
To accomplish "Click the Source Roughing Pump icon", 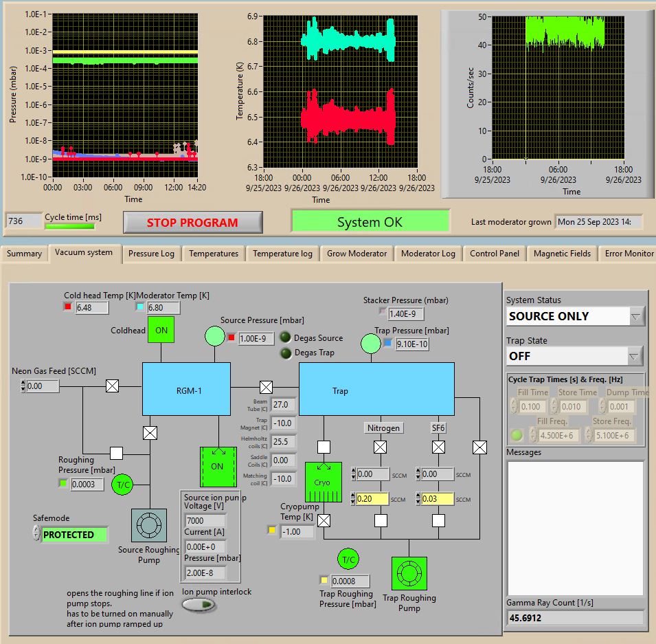I will click(148, 526).
